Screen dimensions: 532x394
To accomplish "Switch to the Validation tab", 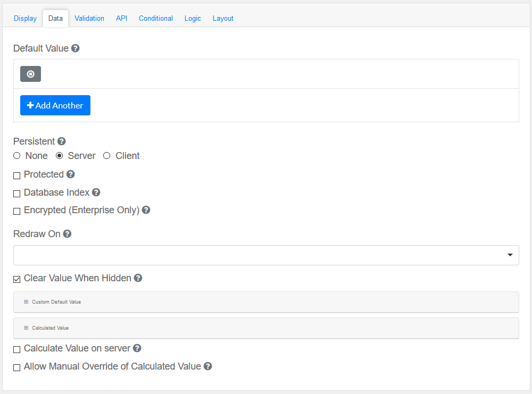I will (89, 18).
